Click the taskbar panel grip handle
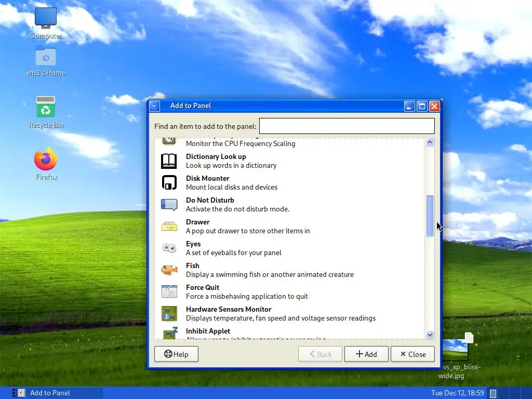 point(13,393)
